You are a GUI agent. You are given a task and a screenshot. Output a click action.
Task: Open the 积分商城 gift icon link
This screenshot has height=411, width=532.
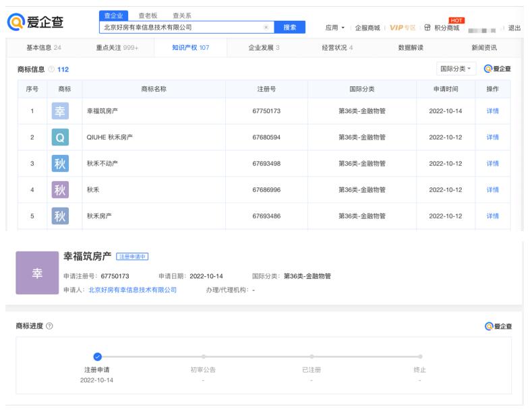pyautogui.click(x=428, y=28)
